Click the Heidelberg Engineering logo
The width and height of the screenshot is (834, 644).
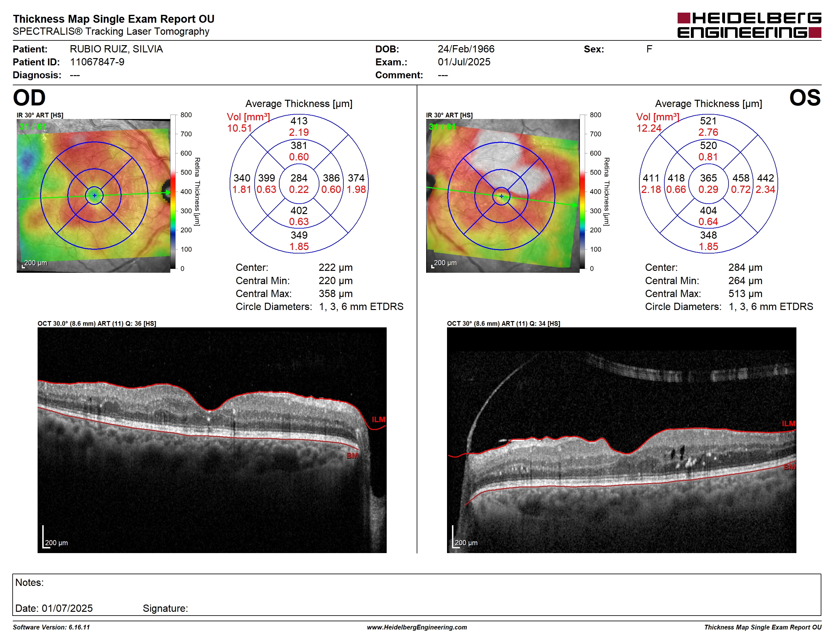pyautogui.click(x=749, y=26)
